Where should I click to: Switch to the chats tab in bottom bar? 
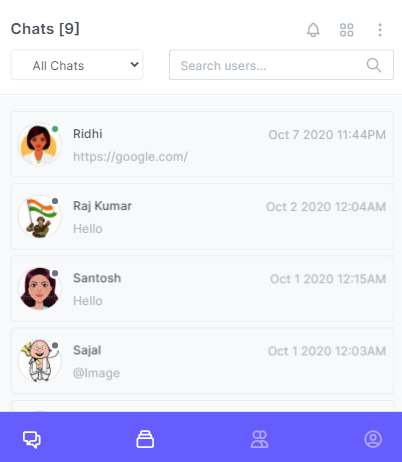point(32,439)
